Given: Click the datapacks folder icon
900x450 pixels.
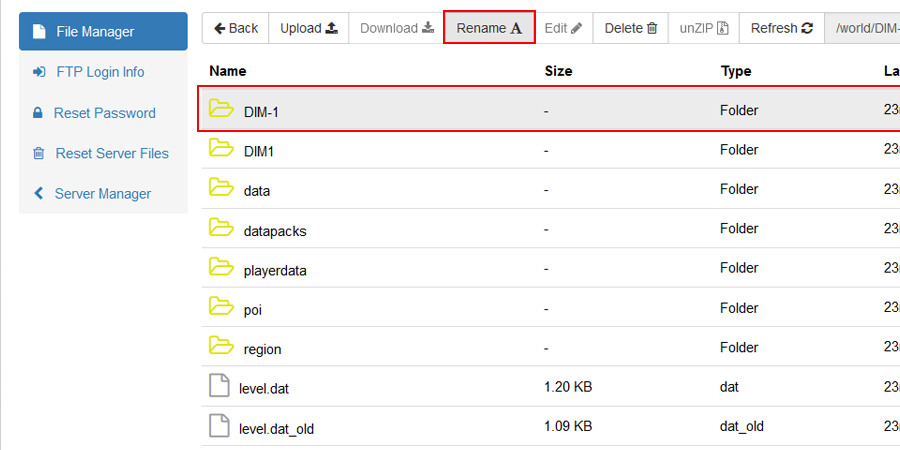Looking at the screenshot, I should 221,227.
